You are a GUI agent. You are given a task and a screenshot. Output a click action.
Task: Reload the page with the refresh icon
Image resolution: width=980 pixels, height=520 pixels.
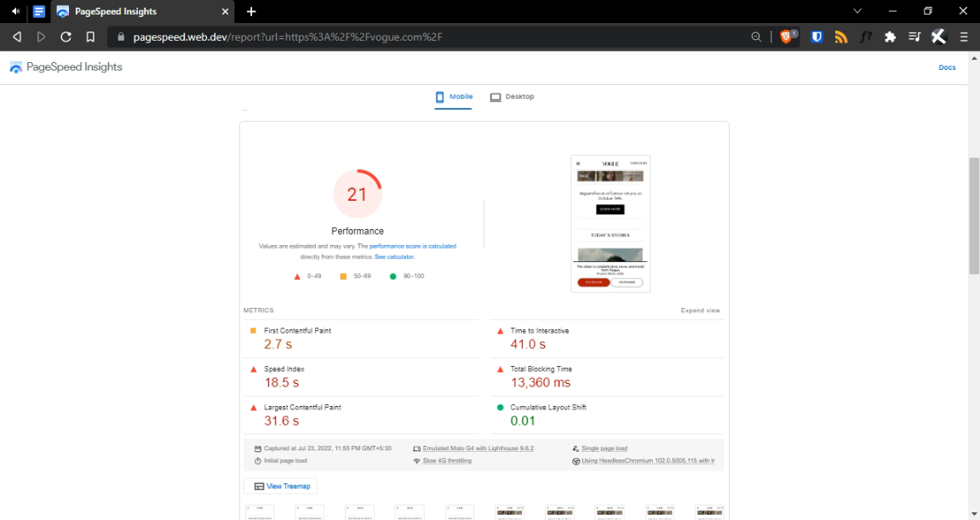point(66,37)
